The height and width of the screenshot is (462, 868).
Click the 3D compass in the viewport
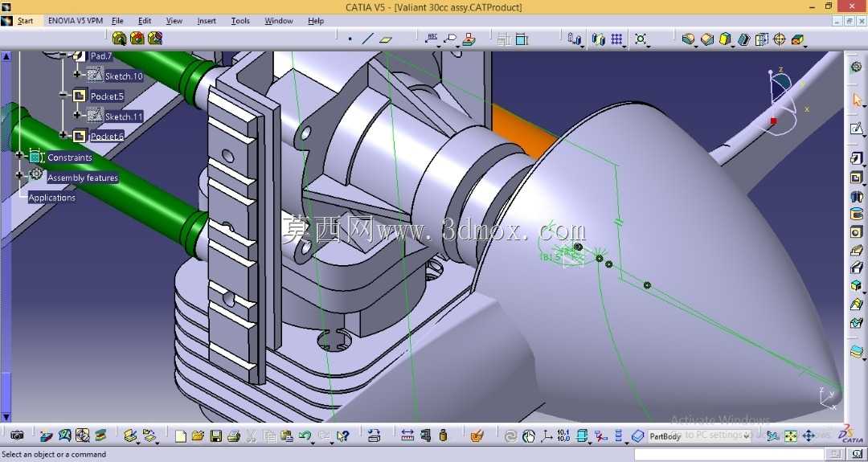click(x=784, y=101)
